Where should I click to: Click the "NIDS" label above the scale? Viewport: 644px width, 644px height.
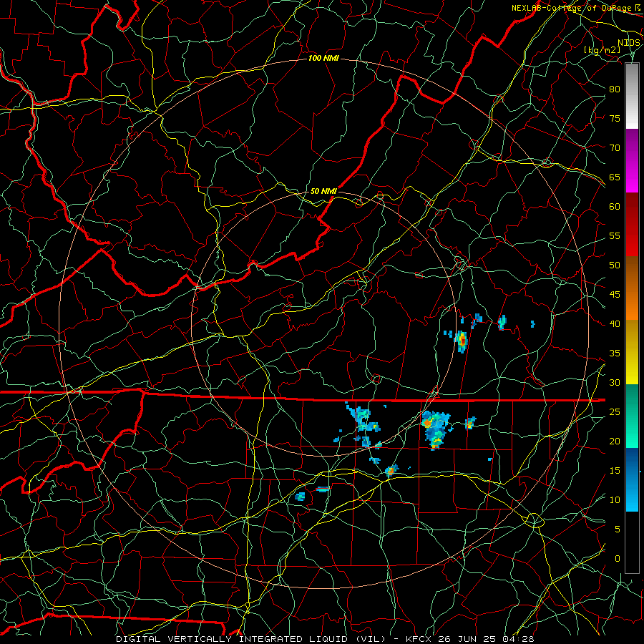(629, 43)
